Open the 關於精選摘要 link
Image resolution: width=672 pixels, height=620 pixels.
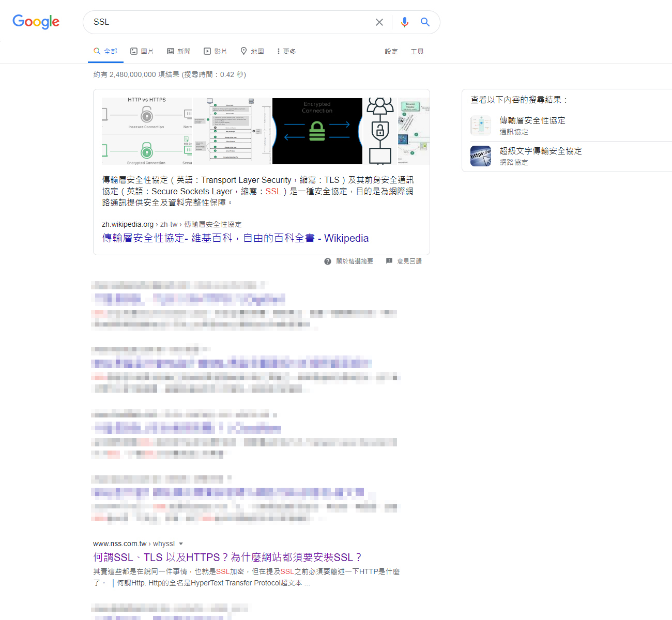tap(355, 261)
